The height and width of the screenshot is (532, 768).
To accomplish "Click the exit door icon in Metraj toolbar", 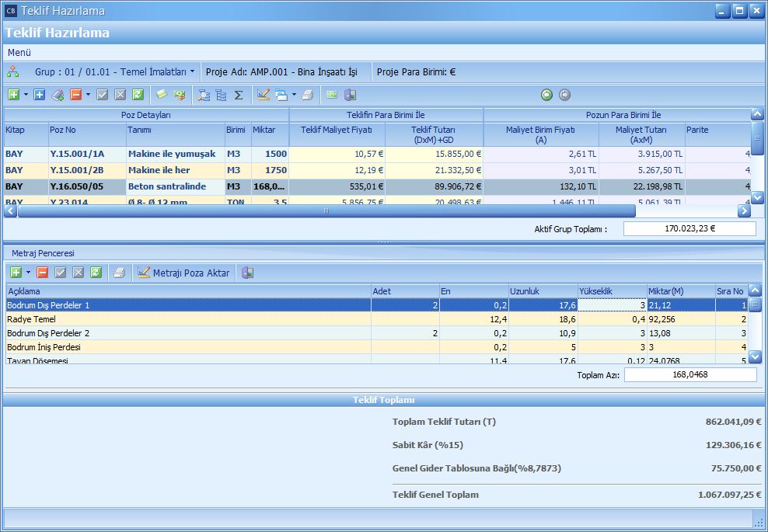I will tap(247, 273).
